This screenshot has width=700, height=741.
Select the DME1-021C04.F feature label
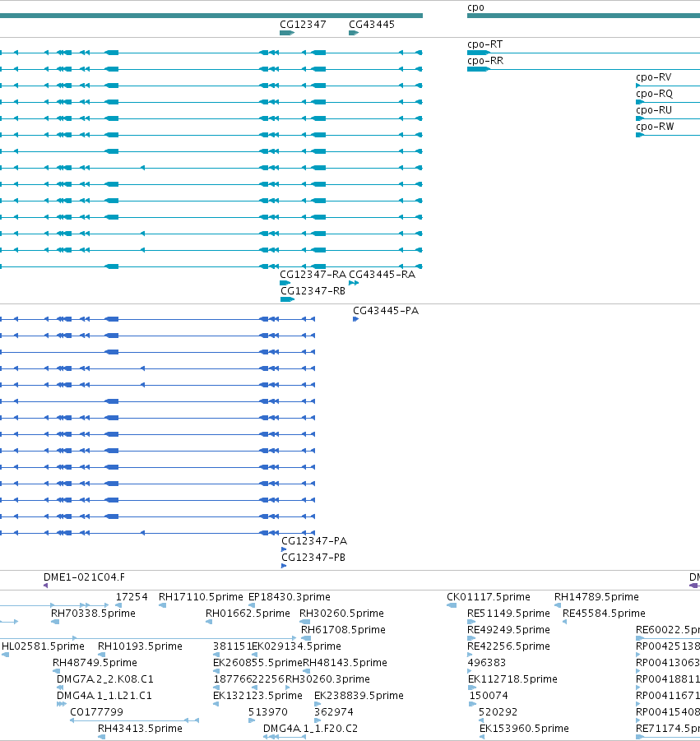84,577
